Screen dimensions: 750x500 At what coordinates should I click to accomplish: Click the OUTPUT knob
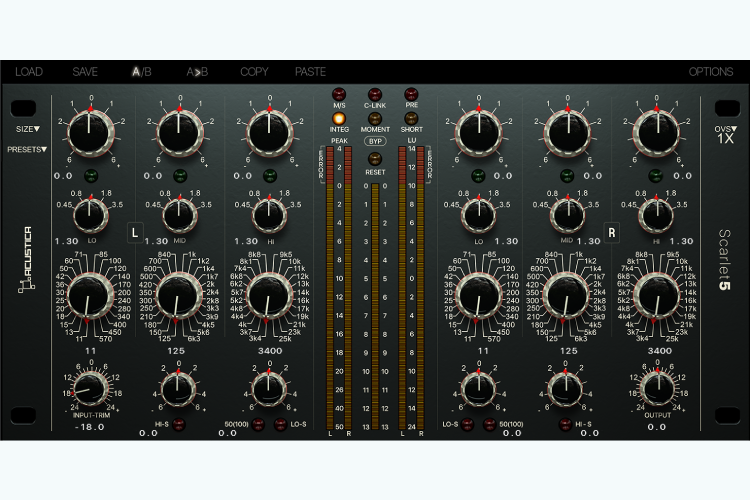(x=658, y=388)
